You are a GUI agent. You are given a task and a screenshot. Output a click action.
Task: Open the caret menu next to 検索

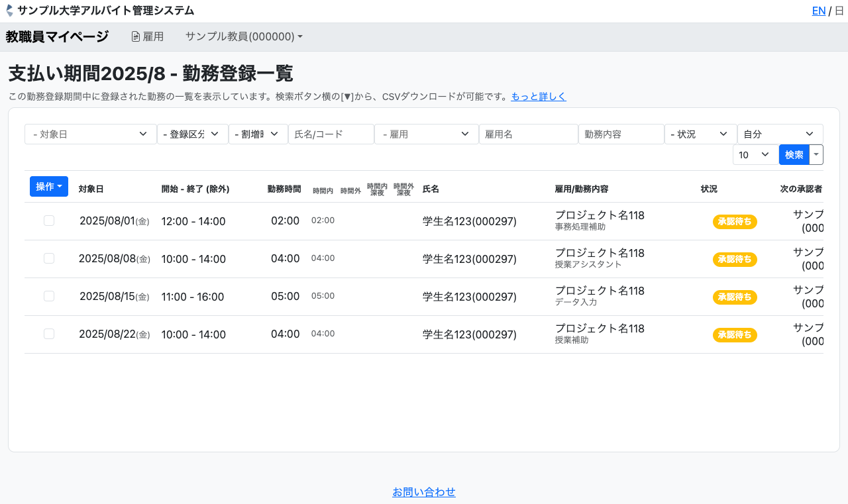pos(816,154)
